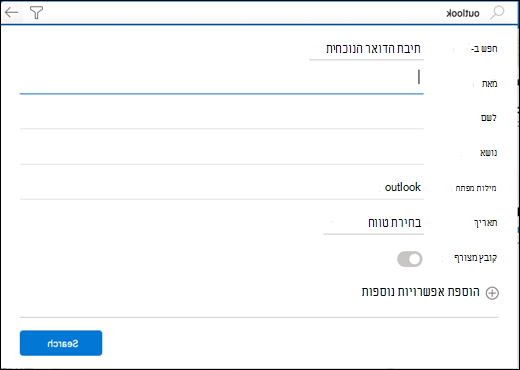This screenshot has height=370, width=520.
Task: Focus the לשם (to) input field
Action: pyautogui.click(x=222, y=118)
